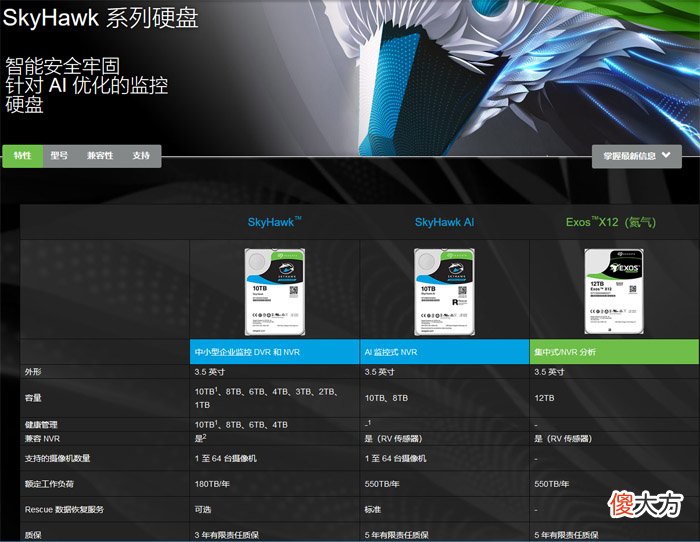Click the 标准 Rescue service value
700x542 pixels.
click(373, 509)
